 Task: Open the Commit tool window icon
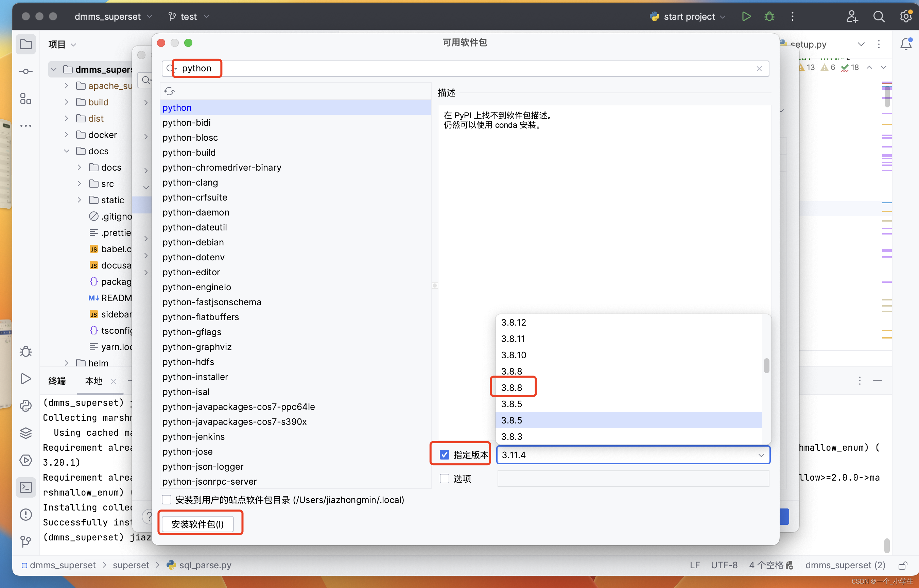pyautogui.click(x=25, y=71)
